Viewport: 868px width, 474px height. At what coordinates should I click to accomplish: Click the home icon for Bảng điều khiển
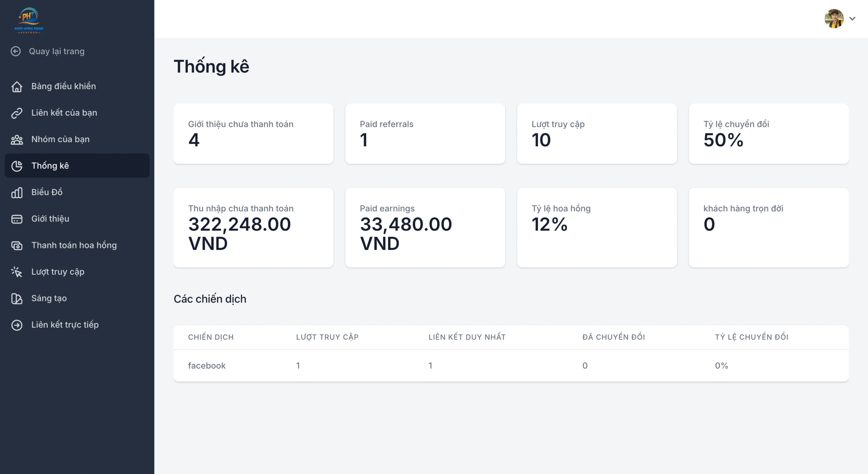click(x=17, y=86)
